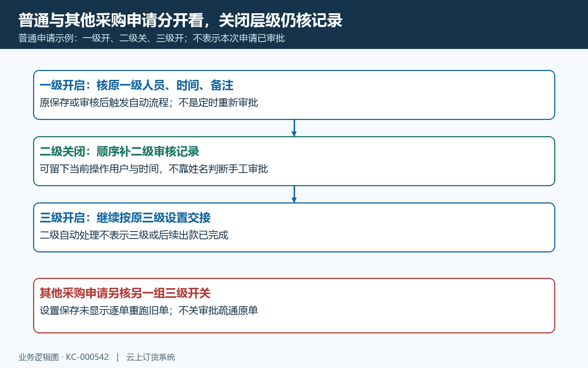Click footer text 业务逻辑图 · KC-000542

[x=64, y=357]
